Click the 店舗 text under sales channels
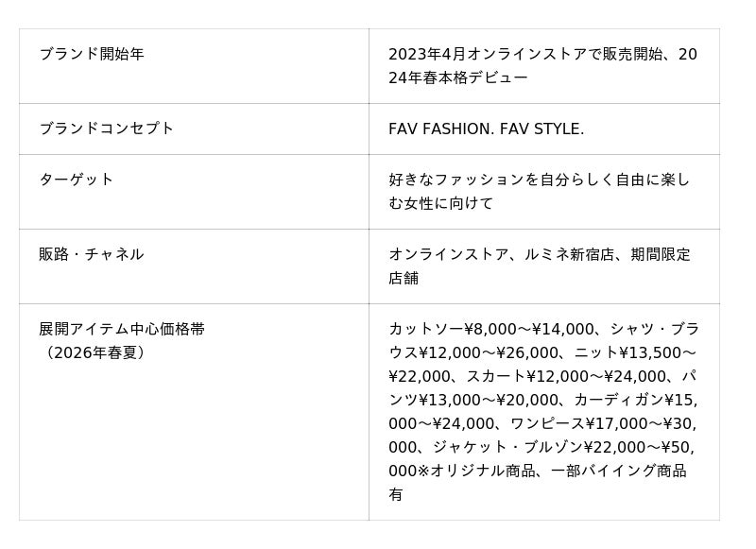Screen dimensions: 756x549 click(x=404, y=278)
